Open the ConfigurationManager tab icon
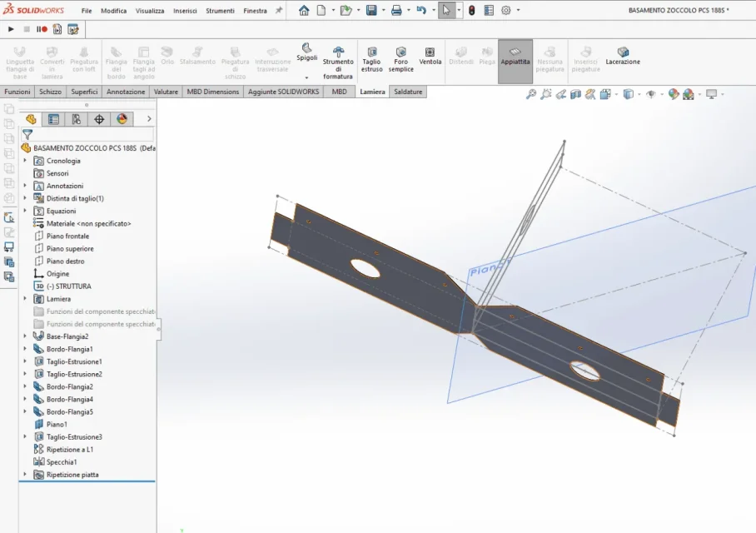This screenshot has height=533, width=756. point(76,119)
